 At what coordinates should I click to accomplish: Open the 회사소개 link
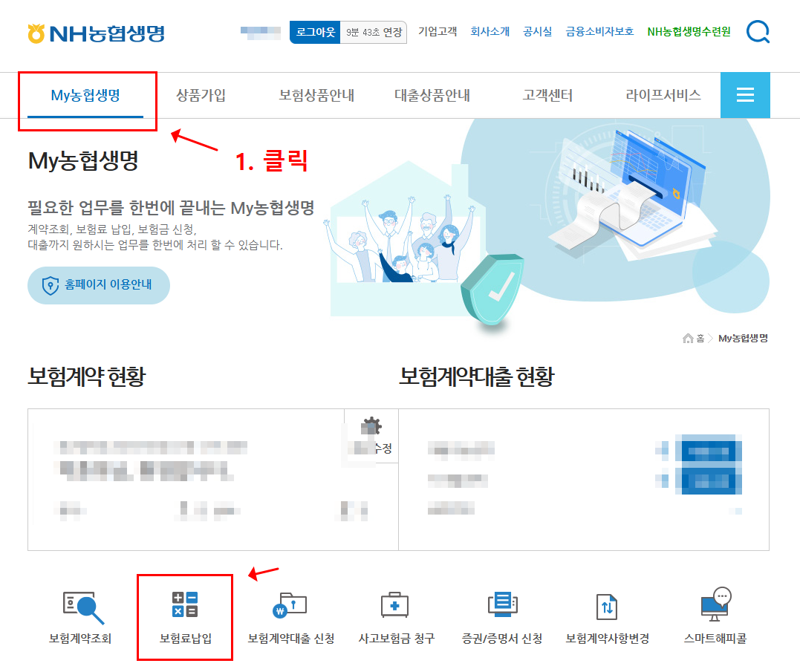[490, 32]
